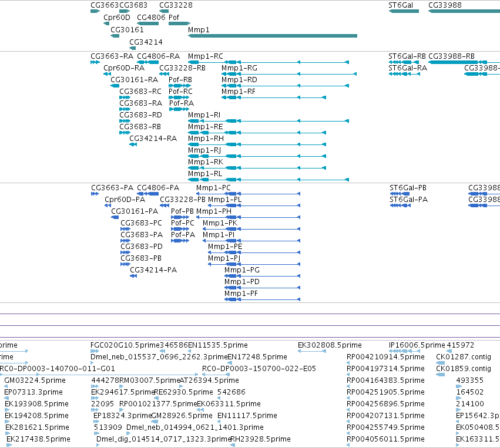
Task: Select the Mmp1-RL transcript label
Action: coord(205,174)
